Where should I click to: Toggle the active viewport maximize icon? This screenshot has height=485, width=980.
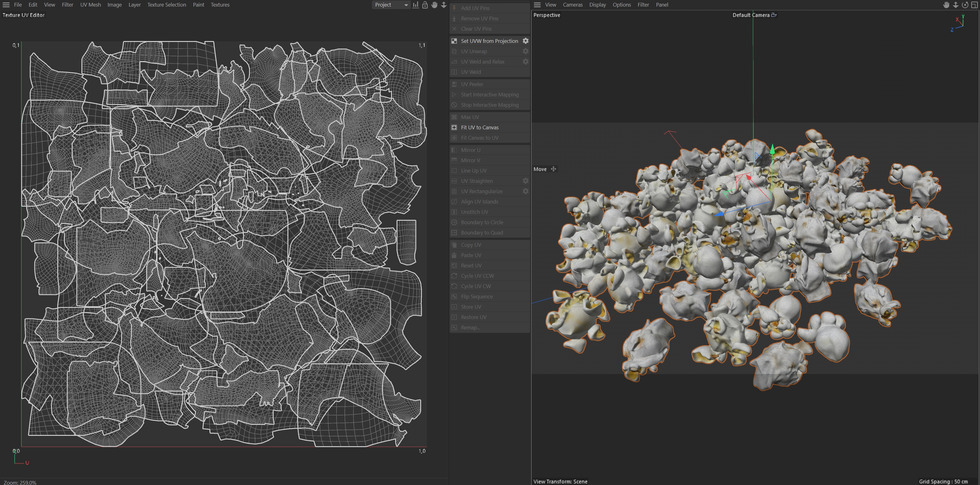(975, 5)
